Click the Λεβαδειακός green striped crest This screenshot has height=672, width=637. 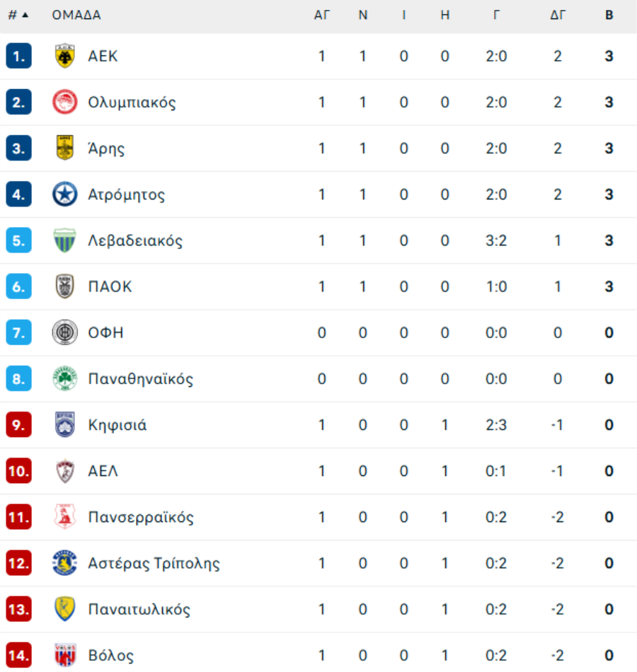(x=65, y=241)
